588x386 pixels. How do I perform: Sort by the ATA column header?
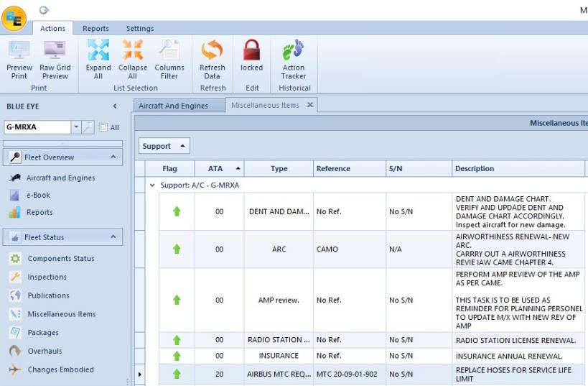(215, 169)
